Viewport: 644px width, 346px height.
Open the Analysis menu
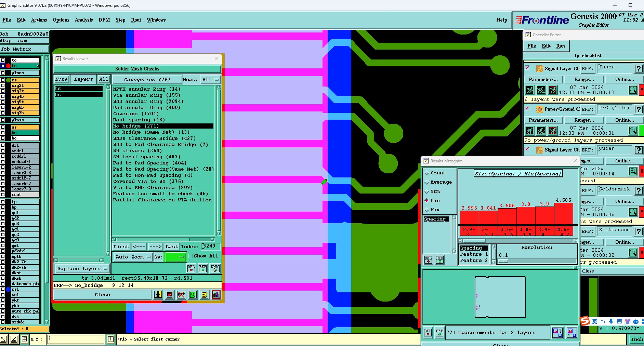click(84, 20)
